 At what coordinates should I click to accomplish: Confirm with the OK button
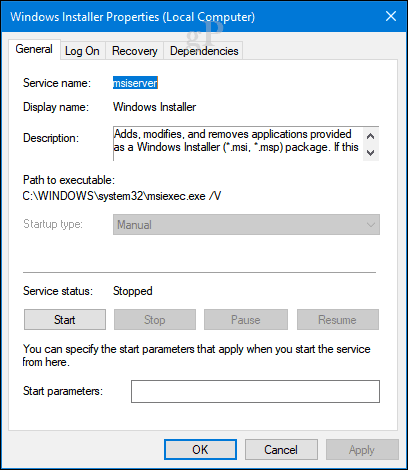point(200,450)
